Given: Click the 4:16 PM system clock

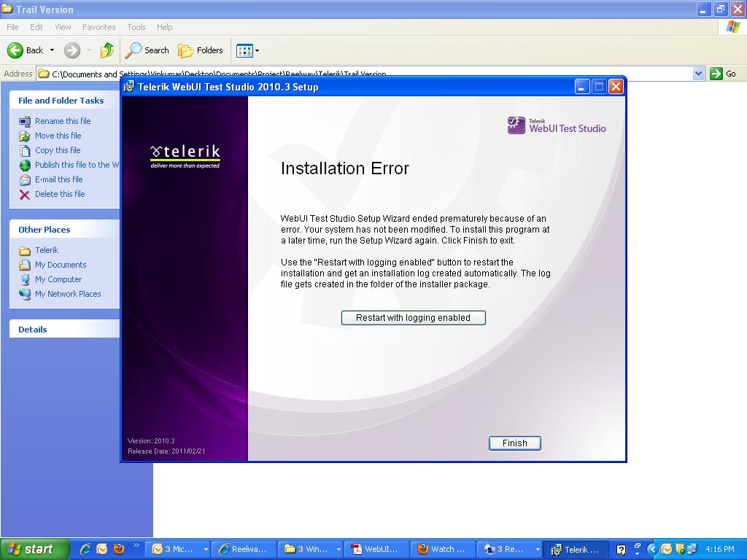Looking at the screenshot, I should (x=719, y=549).
